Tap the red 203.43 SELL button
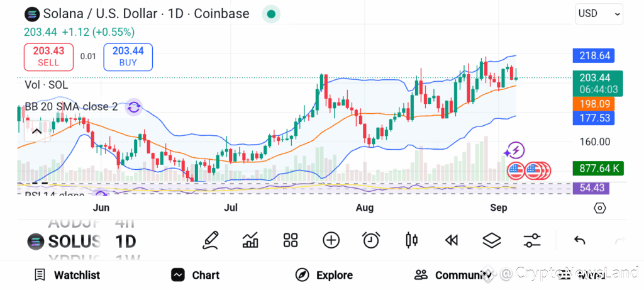644x290 pixels. point(48,57)
